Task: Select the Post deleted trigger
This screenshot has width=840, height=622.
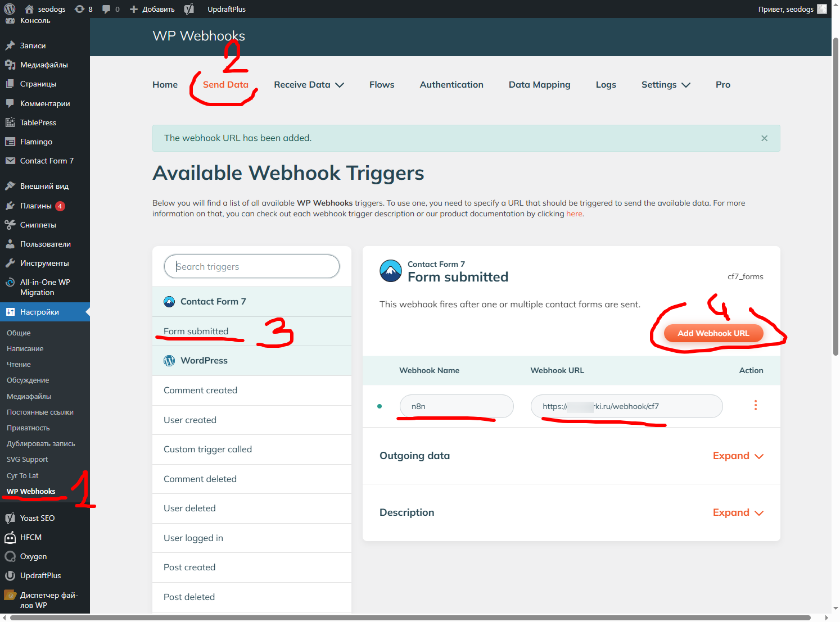Action: pos(252,597)
